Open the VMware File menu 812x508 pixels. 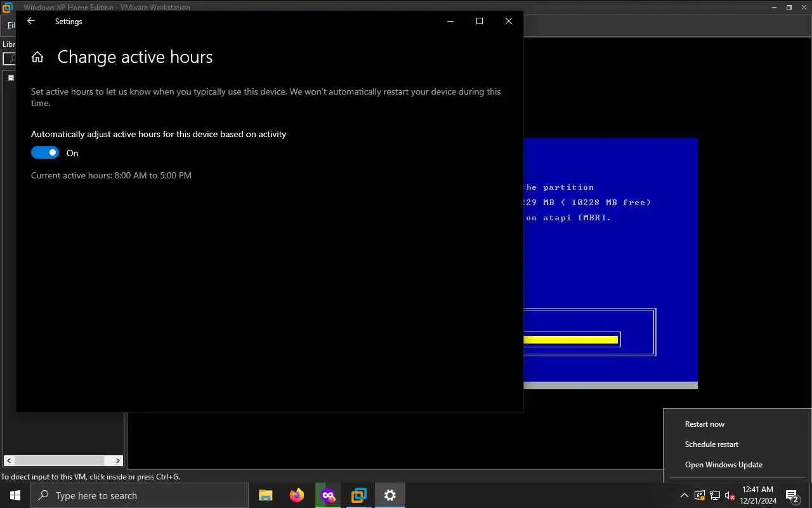(10, 26)
